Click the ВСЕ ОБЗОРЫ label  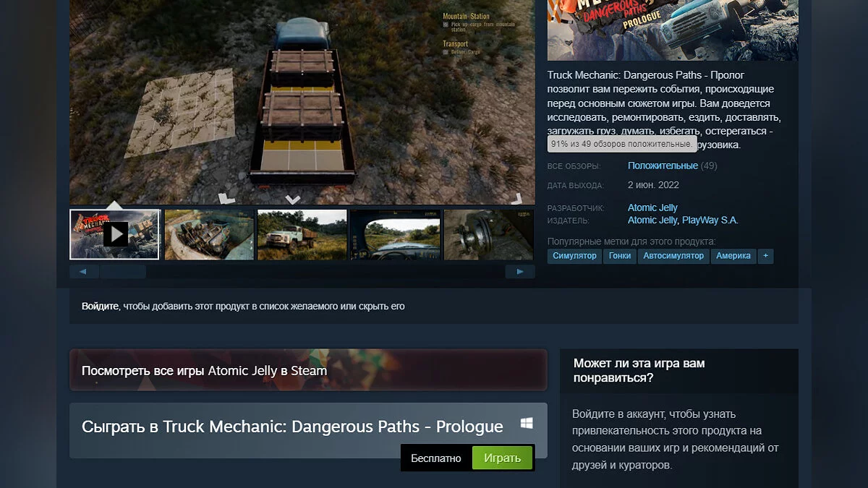tap(575, 166)
